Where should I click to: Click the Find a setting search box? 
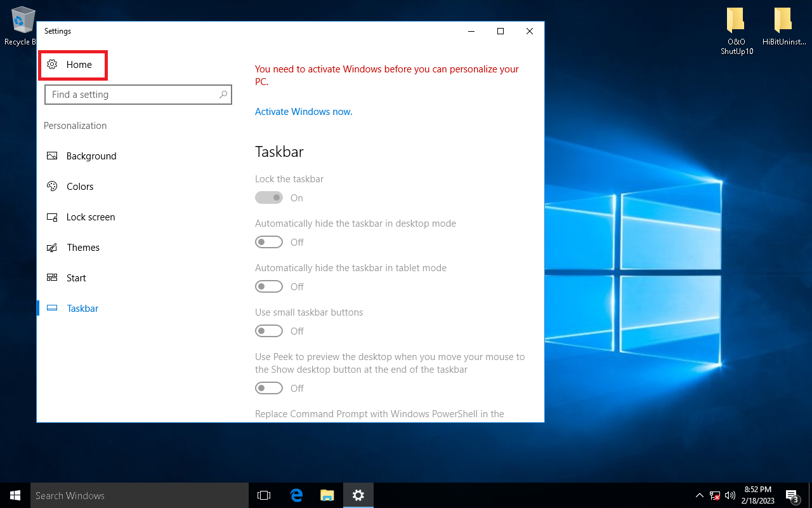[x=138, y=95]
